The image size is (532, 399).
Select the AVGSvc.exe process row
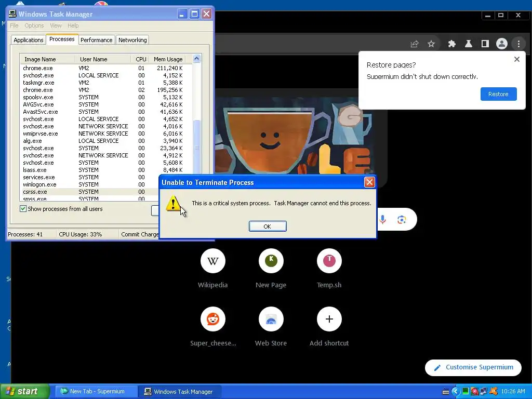(106, 104)
